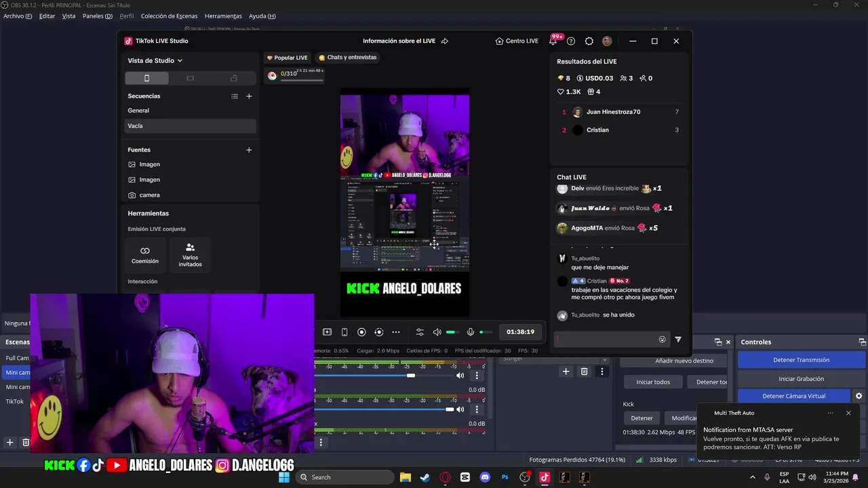Screen dimensions: 868x488
Task: Open the Secuencias list options icon
Action: pos(235,96)
